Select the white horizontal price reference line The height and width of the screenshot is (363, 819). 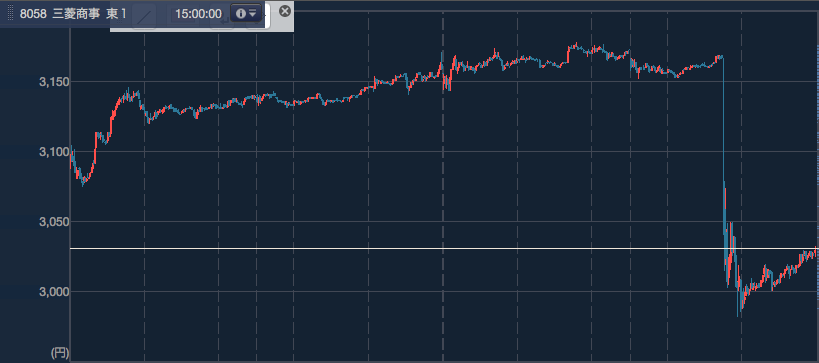[x=444, y=248]
